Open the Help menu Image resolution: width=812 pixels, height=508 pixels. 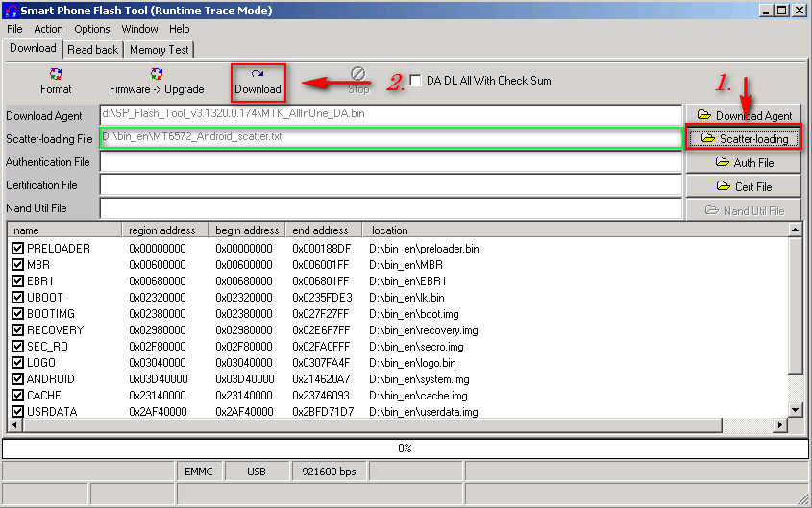[x=179, y=29]
